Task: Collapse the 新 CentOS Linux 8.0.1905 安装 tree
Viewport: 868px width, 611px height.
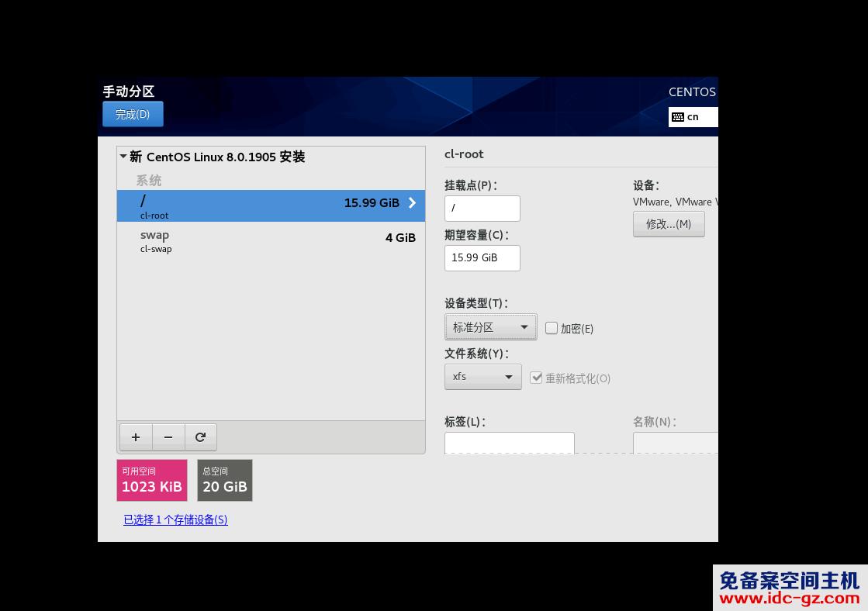Action: click(x=123, y=157)
